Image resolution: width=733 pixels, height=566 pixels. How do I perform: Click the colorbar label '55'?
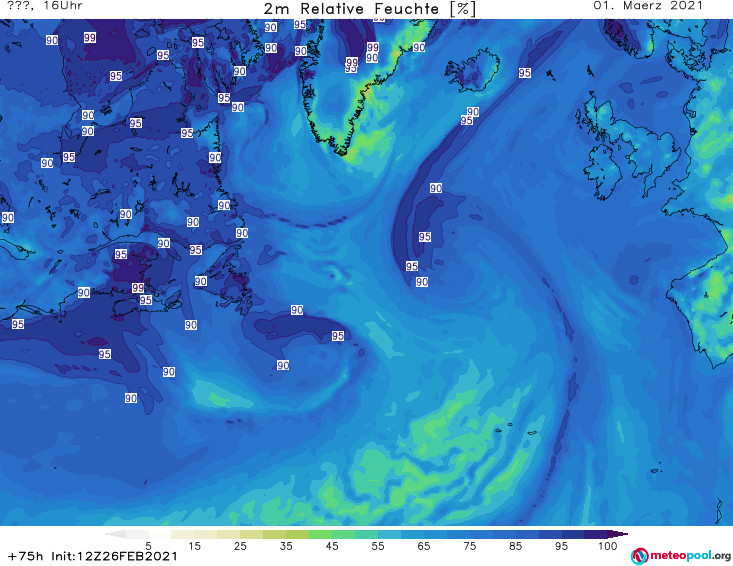click(378, 546)
